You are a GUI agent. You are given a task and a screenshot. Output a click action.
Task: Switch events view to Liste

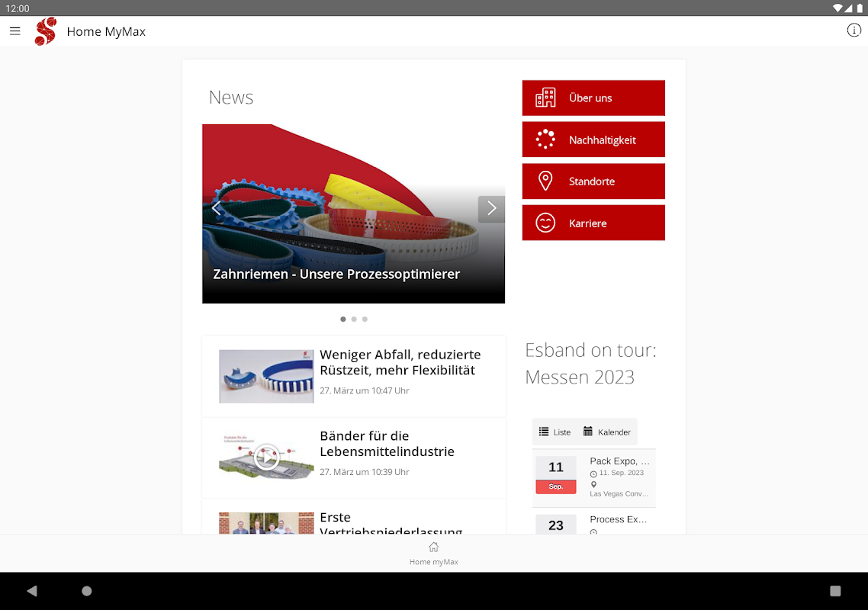tap(555, 432)
